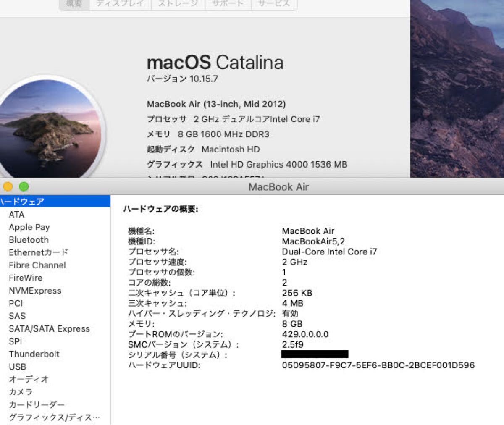The width and height of the screenshot is (504, 425).
Task: Click the MacBookAir5,2 model ID value
Action: (313, 241)
